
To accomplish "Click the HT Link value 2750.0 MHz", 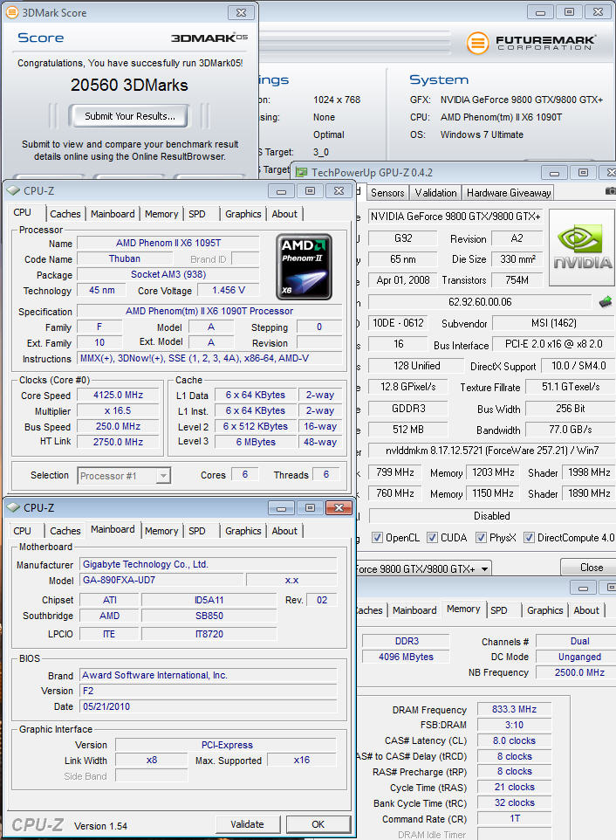I will [119, 442].
